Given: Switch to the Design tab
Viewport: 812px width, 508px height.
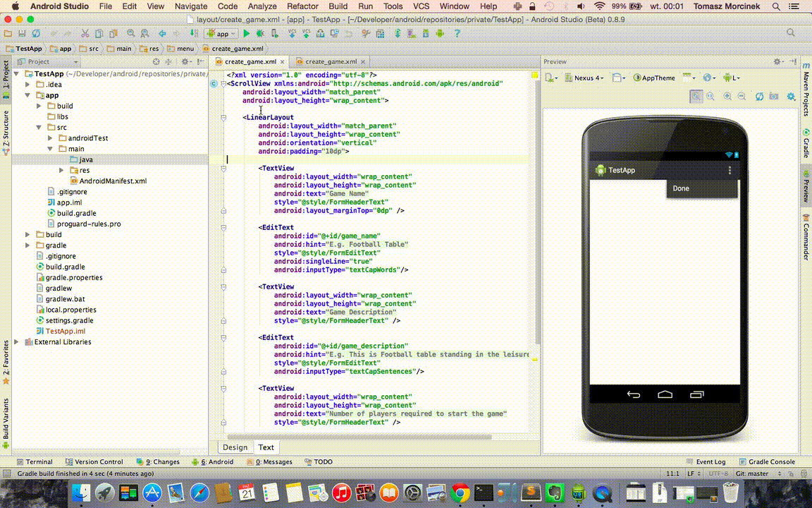Looking at the screenshot, I should (235, 447).
